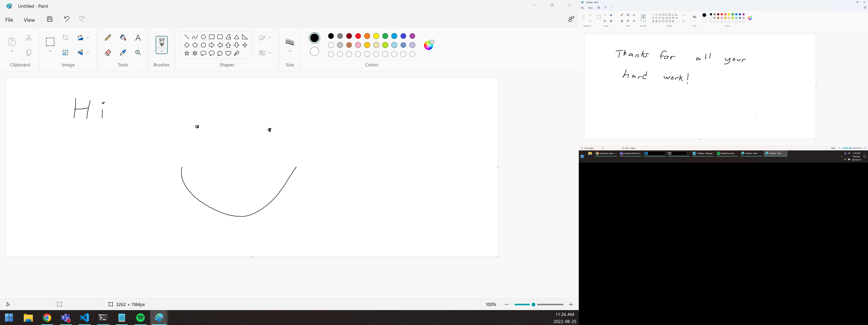Click Brushes button in 'Thanks' Paint window
The height and width of the screenshot is (325, 868).
(x=643, y=18)
